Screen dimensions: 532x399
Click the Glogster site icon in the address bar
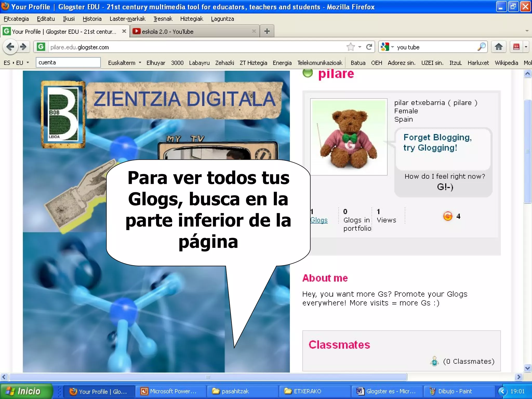pos(41,47)
